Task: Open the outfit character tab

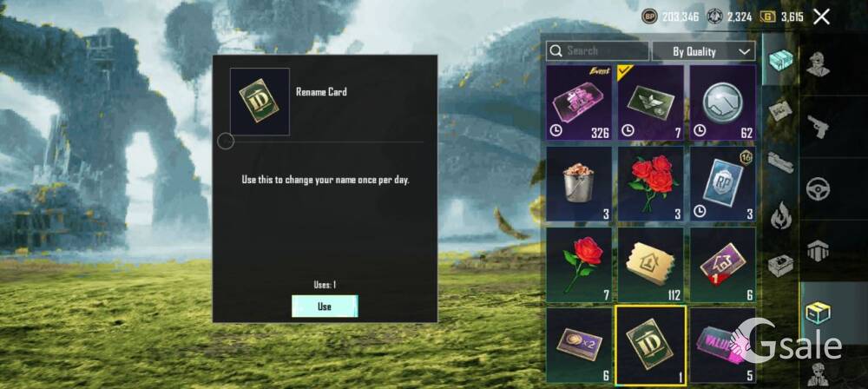Action: tap(818, 63)
